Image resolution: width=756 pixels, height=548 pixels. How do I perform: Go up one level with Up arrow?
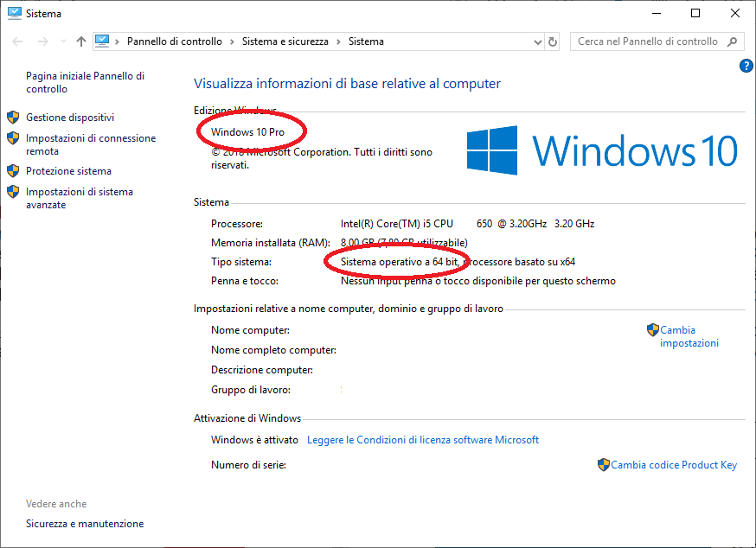pyautogui.click(x=81, y=42)
